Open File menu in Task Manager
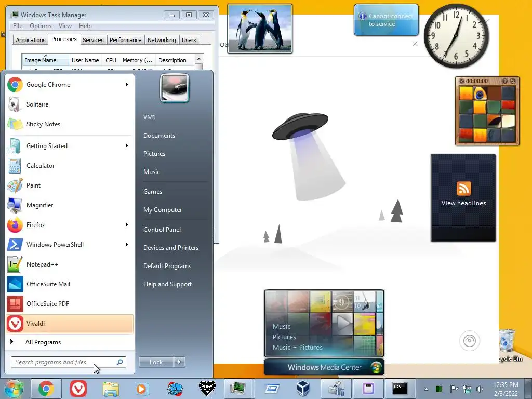The image size is (532, 399). tap(18, 26)
